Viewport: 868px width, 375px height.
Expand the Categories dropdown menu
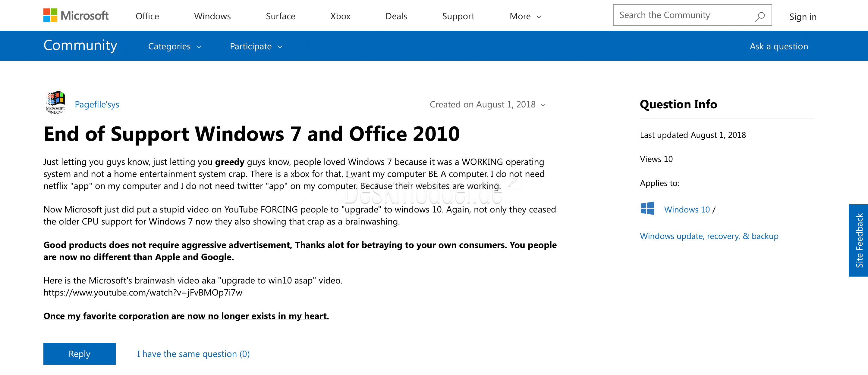point(175,46)
